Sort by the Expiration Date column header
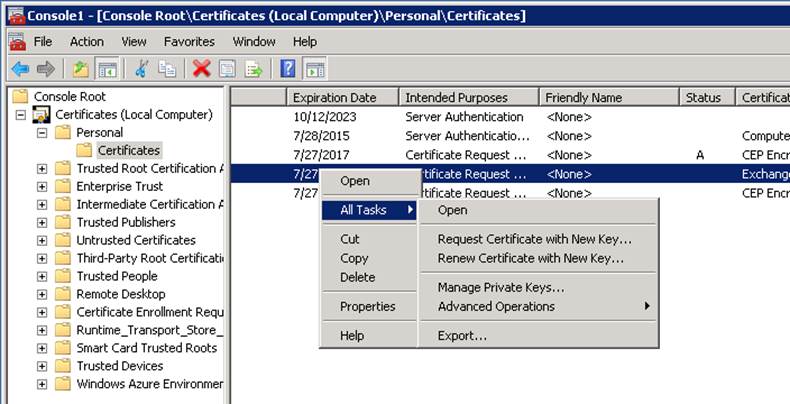 [334, 98]
